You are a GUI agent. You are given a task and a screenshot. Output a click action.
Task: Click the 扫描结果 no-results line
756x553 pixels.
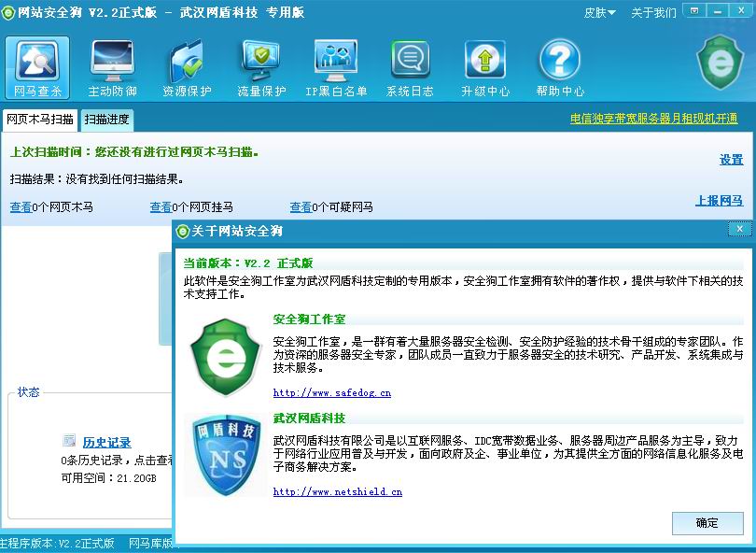tap(97, 179)
